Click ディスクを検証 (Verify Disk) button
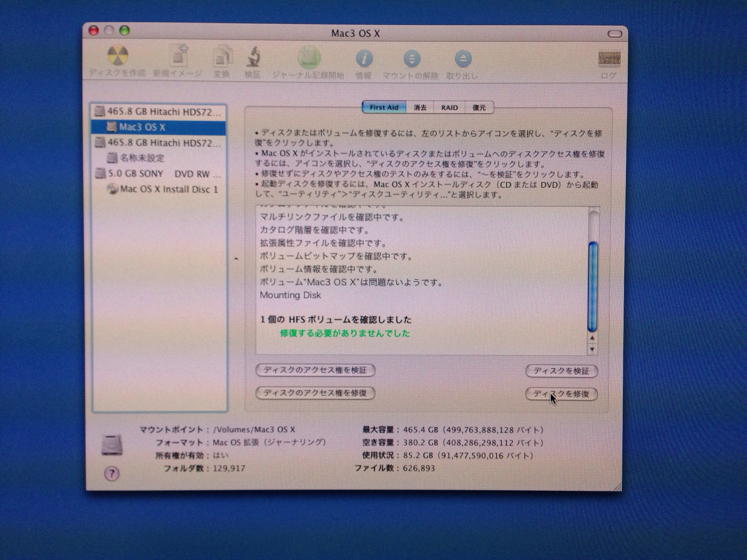Image resolution: width=747 pixels, height=560 pixels. [x=561, y=371]
